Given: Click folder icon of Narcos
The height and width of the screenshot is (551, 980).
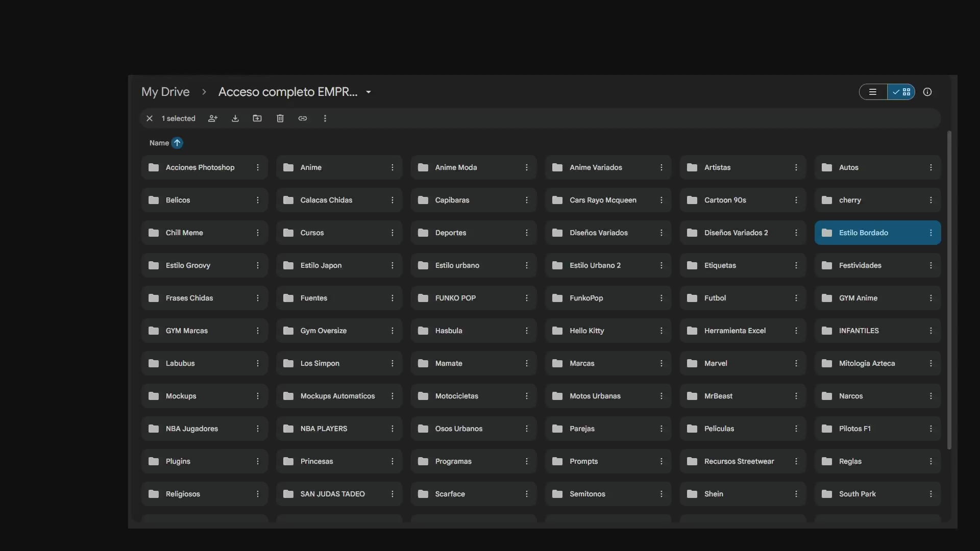Looking at the screenshot, I should [x=827, y=396].
